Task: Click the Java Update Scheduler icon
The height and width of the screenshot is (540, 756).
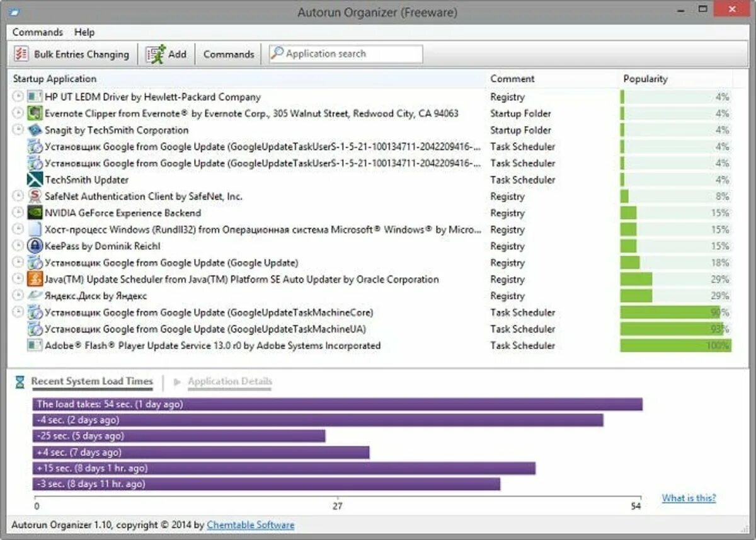Action: [x=35, y=279]
